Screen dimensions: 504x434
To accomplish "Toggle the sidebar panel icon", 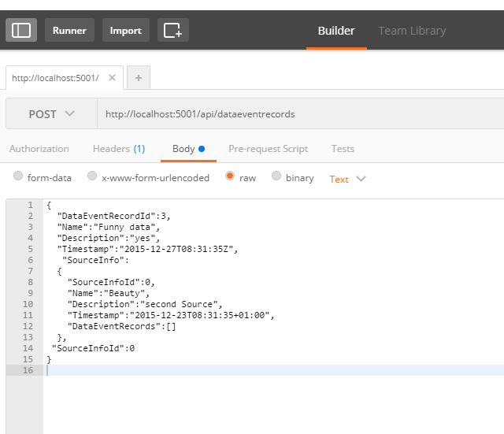I will [21, 30].
